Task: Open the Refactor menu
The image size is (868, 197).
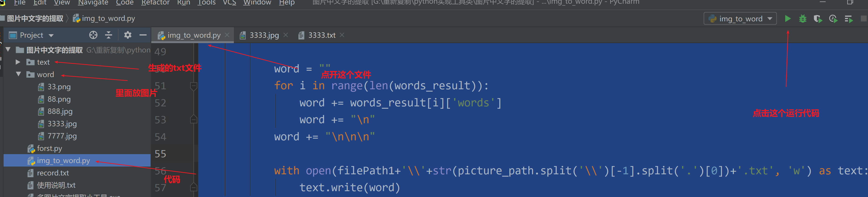Action: pos(155,3)
